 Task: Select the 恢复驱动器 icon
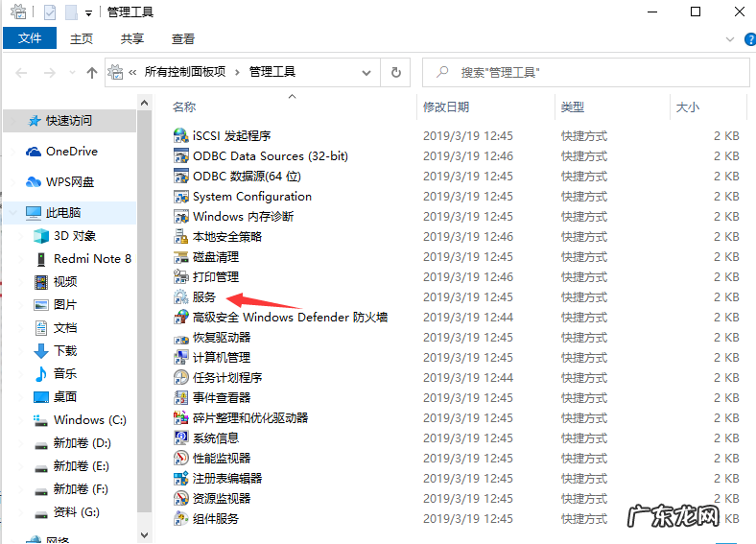tap(180, 338)
